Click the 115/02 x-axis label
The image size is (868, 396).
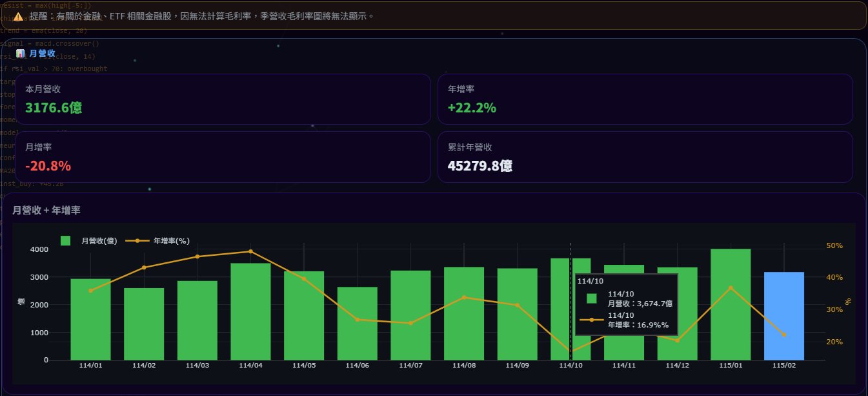784,366
